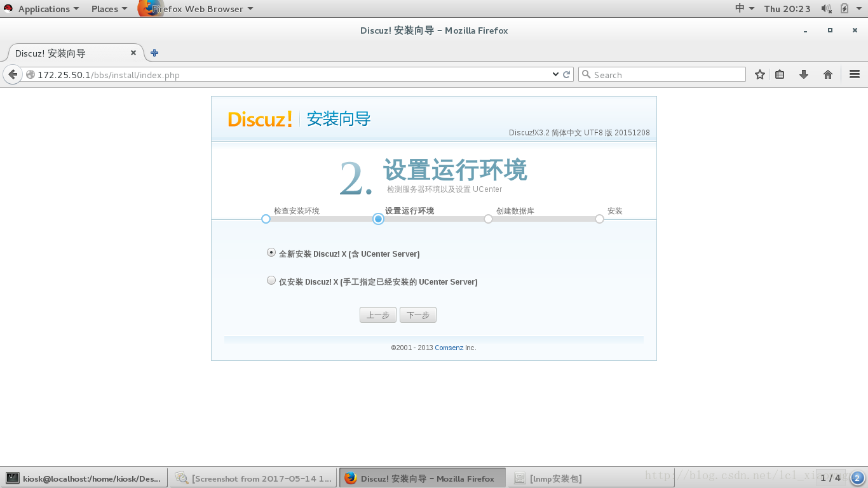
Task: Click the 检查安装环境 step marker
Action: coord(266,219)
